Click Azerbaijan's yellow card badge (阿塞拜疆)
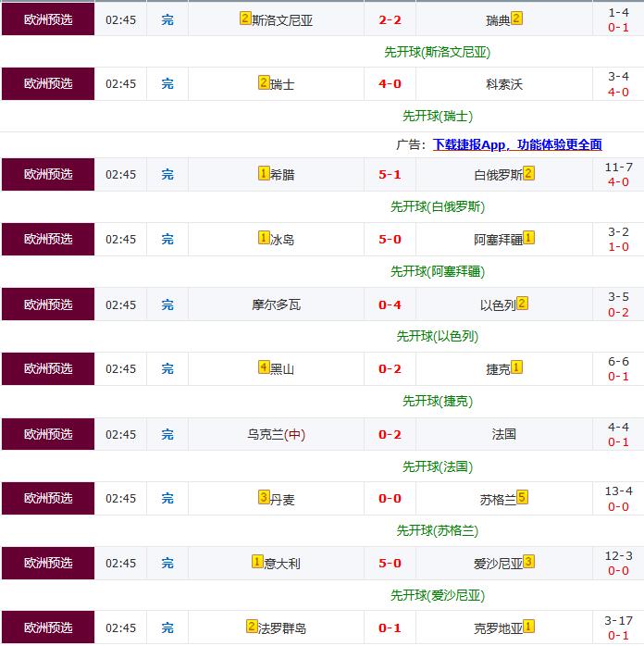 [528, 237]
